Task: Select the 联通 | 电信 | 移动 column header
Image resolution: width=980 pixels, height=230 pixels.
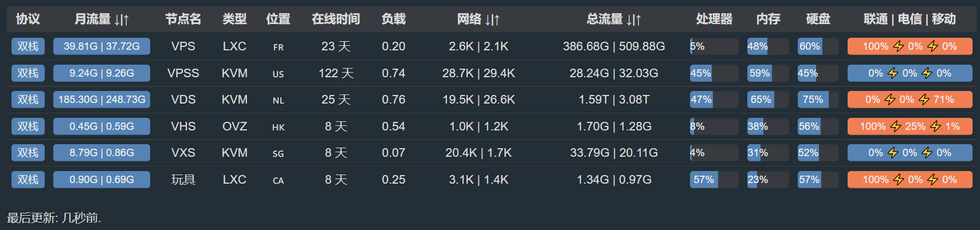Action: click(910, 19)
